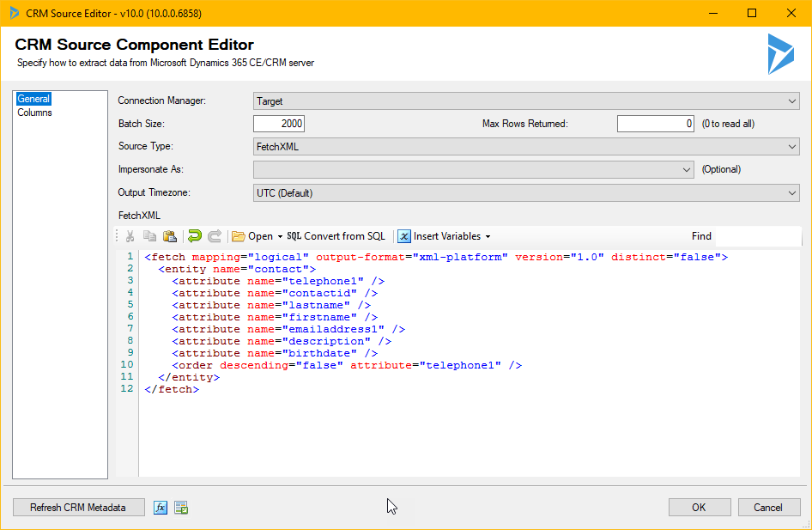The width and height of the screenshot is (812, 530).
Task: Click the closing </fetch> tag line
Action: coord(172,389)
